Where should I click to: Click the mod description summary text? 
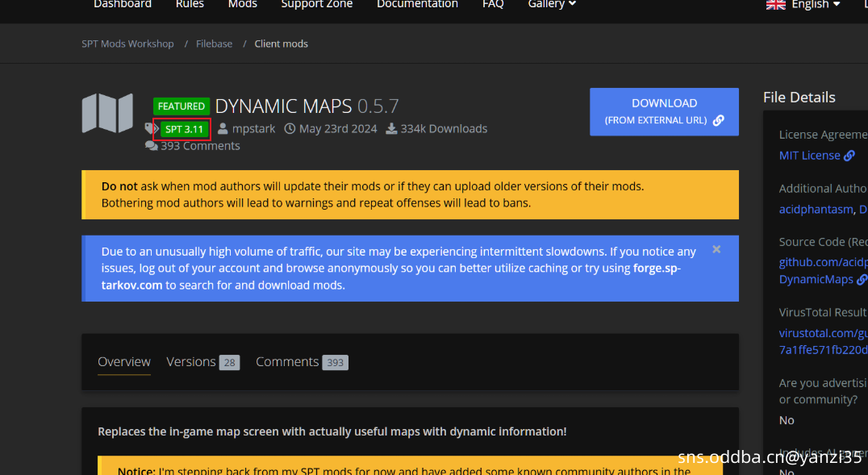(x=332, y=431)
